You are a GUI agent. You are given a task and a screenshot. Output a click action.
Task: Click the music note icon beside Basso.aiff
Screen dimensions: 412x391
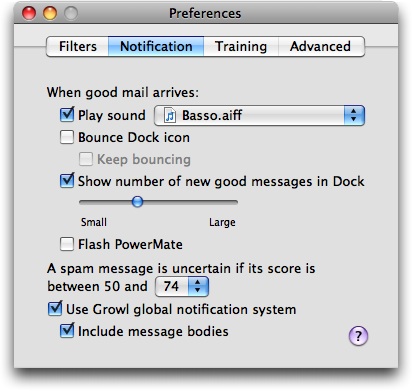point(170,116)
